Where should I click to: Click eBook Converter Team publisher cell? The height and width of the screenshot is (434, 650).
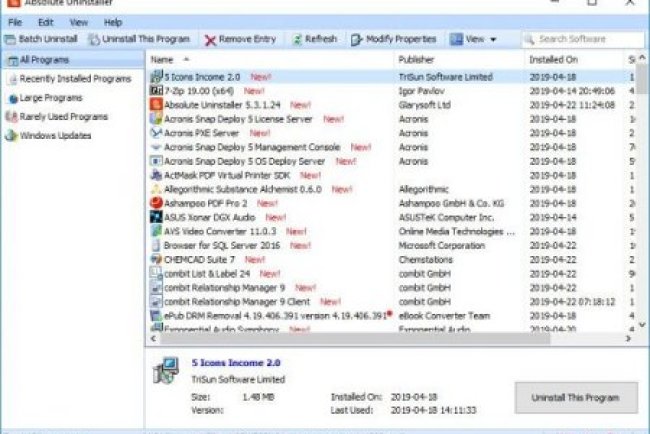click(x=444, y=316)
